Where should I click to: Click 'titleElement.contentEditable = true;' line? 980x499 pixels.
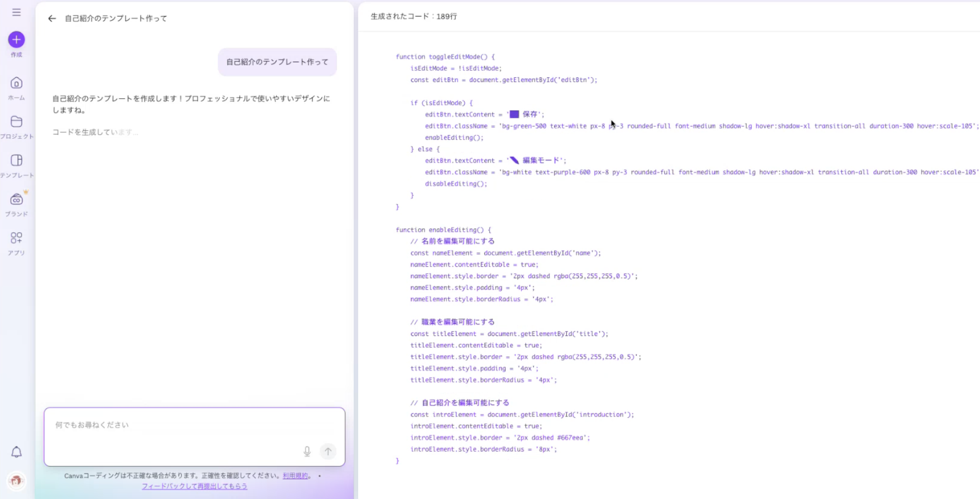tap(476, 345)
